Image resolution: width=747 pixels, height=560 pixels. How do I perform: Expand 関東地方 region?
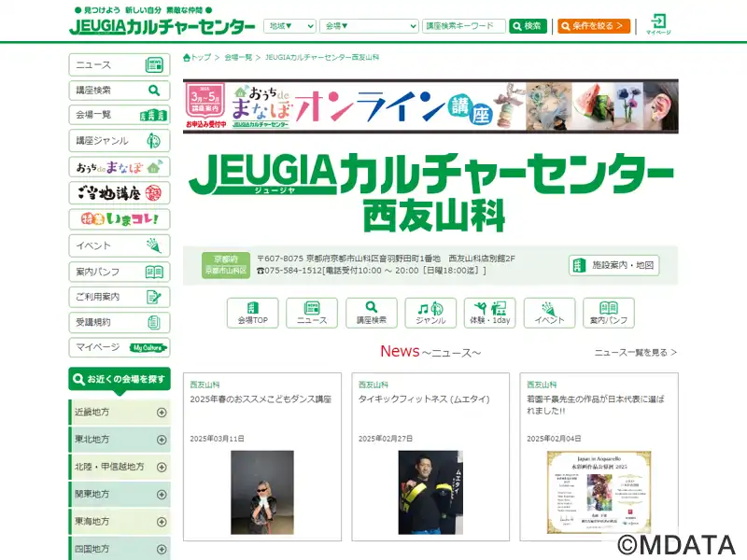click(120, 495)
